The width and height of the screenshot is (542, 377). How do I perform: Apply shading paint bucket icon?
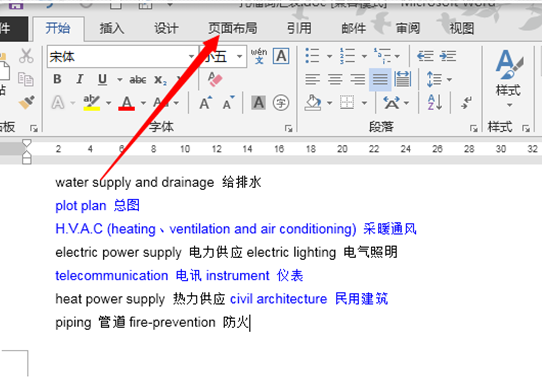point(312,103)
